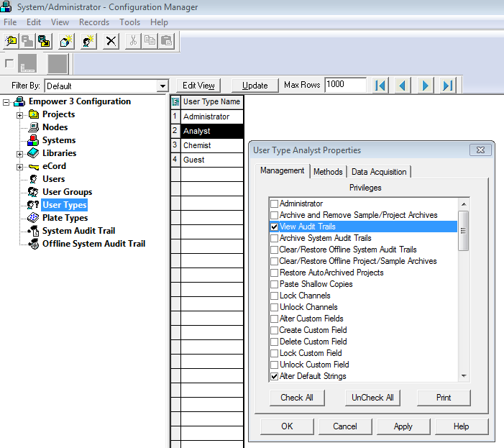Expand the eCord tree node

(20, 167)
